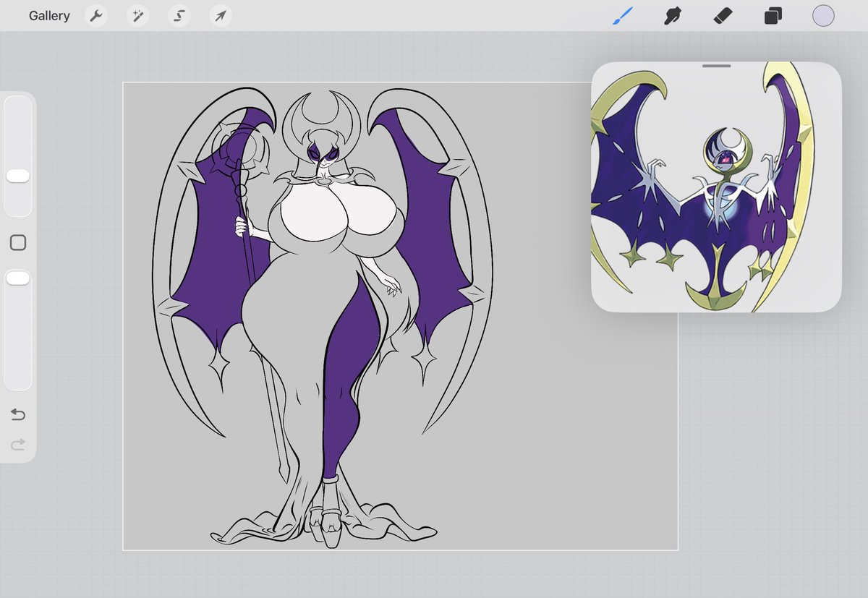Click the brush size slider handle

pyautogui.click(x=18, y=176)
